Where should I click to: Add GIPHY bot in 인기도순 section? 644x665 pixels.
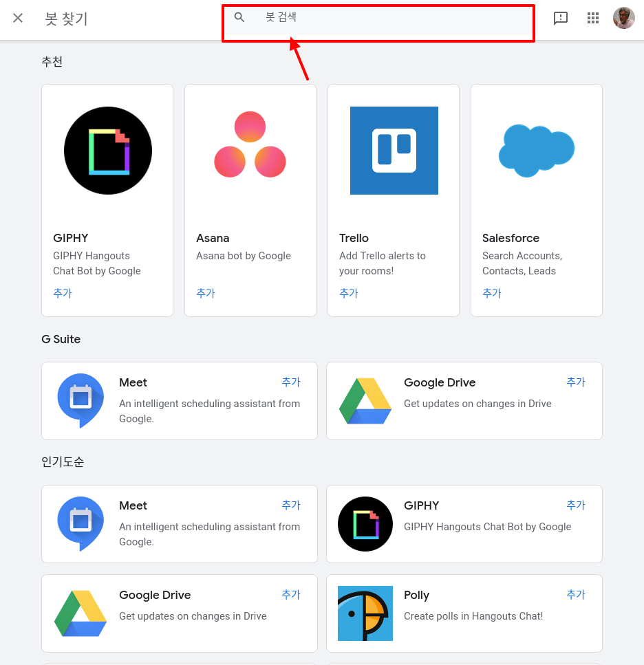click(x=576, y=505)
